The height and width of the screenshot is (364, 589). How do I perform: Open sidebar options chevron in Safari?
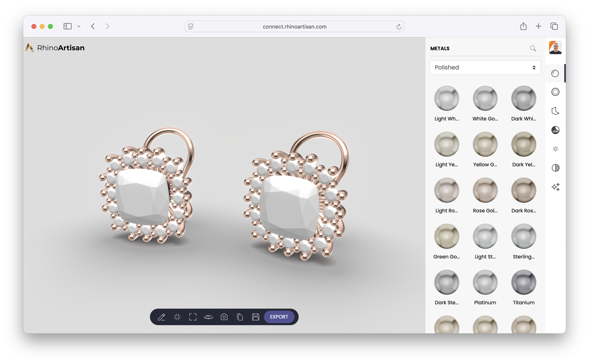79,26
